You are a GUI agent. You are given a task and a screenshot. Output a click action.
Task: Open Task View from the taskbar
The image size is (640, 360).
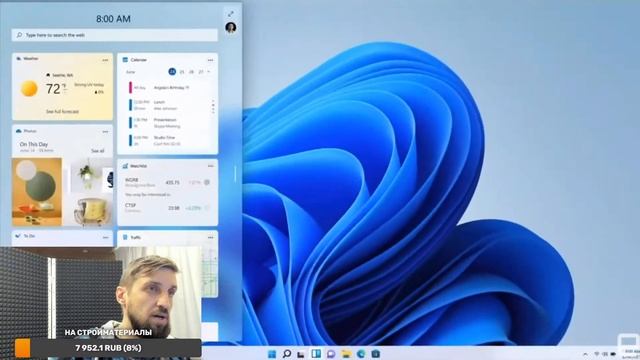click(301, 353)
